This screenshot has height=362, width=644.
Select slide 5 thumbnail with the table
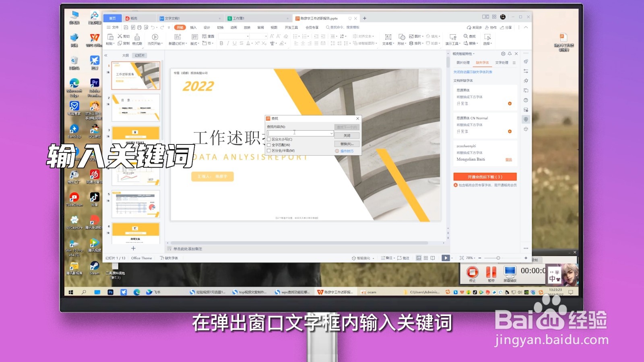click(136, 204)
